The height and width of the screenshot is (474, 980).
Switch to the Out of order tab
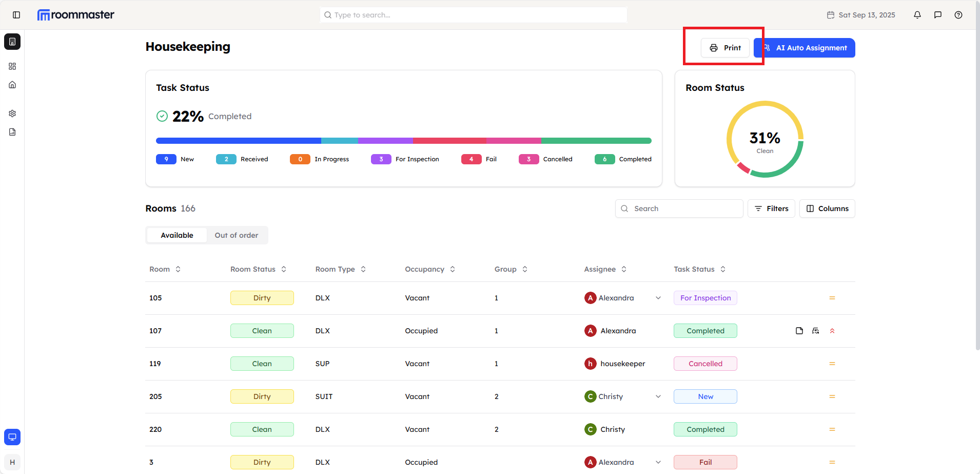(x=237, y=235)
